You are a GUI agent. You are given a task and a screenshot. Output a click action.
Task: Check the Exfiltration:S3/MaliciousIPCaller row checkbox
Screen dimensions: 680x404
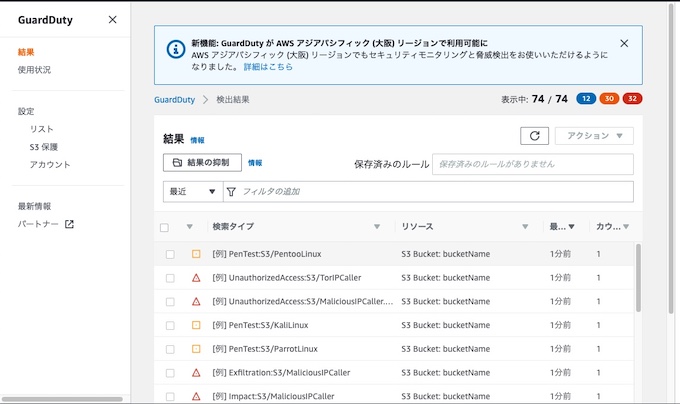[x=170, y=373]
